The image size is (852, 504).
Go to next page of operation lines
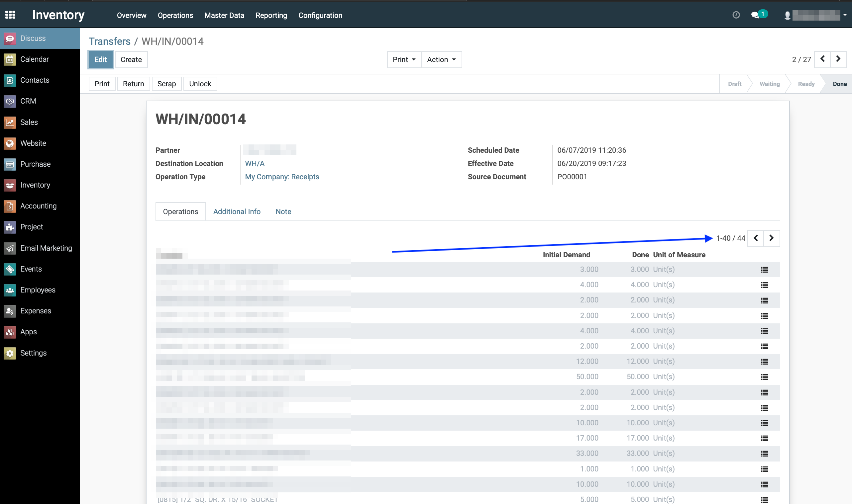(x=772, y=238)
